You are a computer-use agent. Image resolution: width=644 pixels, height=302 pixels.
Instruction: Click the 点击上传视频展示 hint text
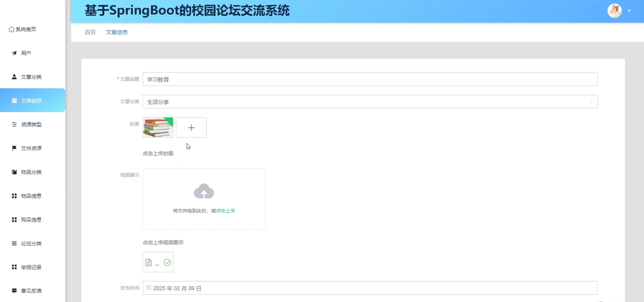163,243
